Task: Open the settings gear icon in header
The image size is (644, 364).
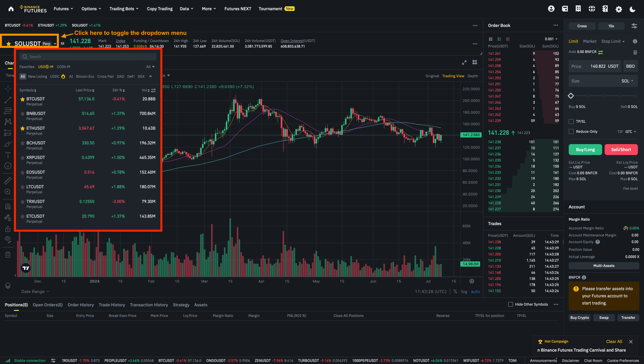Action: 619,9
